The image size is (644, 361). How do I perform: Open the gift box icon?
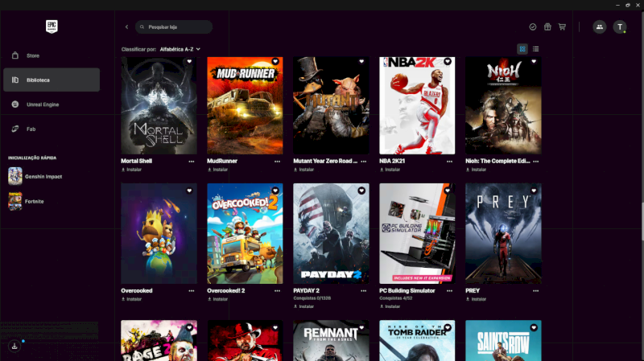(547, 27)
